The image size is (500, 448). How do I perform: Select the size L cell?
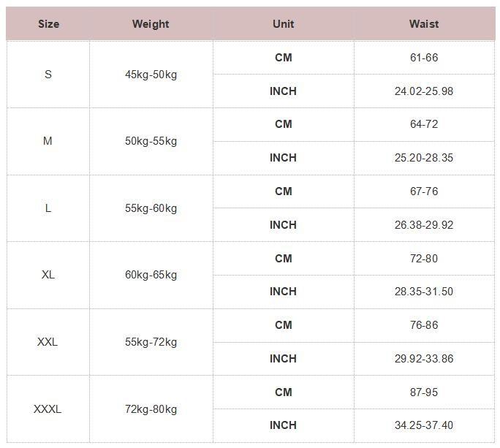click(48, 208)
